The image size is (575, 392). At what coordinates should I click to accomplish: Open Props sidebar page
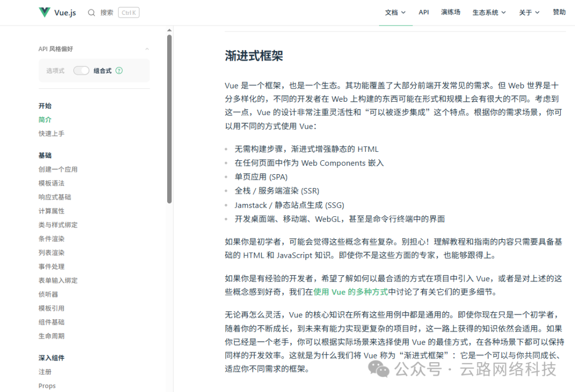coord(47,386)
